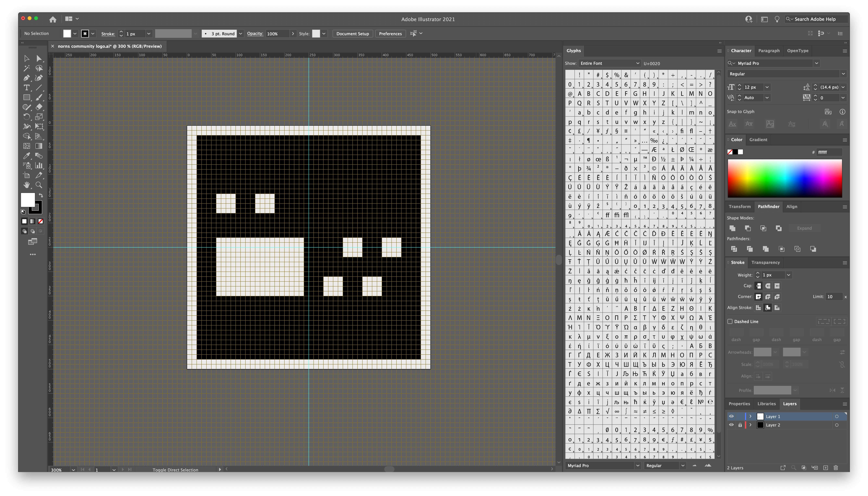
Task: Click the color spectrum picker
Action: click(785, 178)
